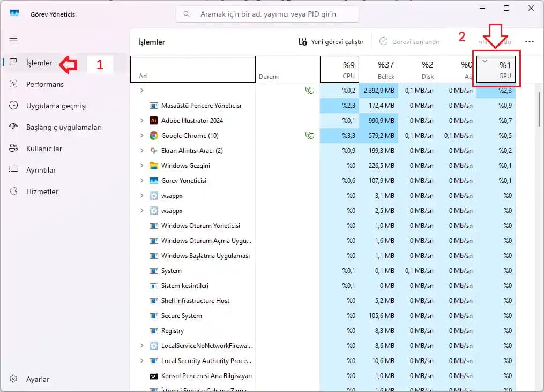Click the Performans heartbeat icon
The image size is (544, 392).
click(x=13, y=84)
